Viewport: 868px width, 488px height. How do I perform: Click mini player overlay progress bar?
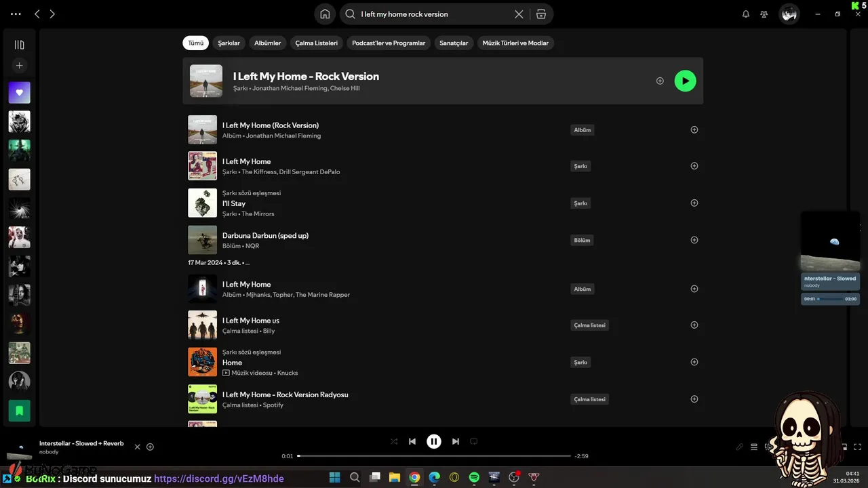tap(831, 299)
